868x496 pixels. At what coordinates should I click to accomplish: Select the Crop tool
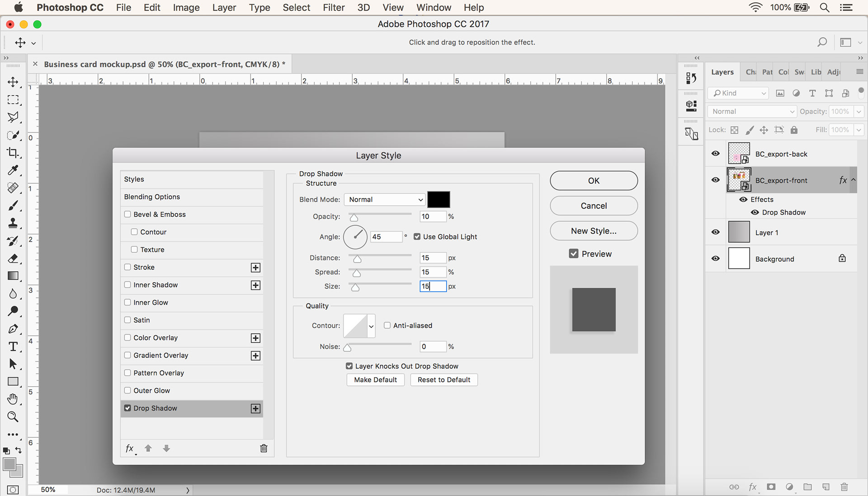click(13, 152)
